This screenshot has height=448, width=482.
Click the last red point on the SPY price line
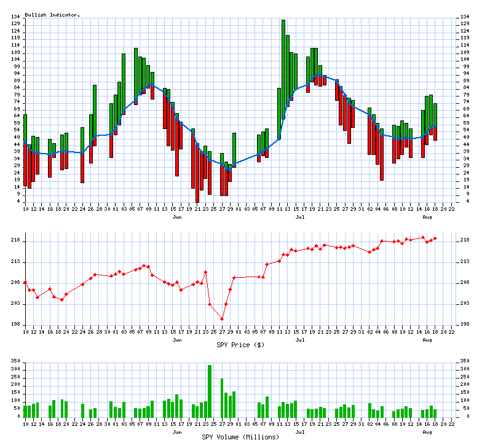[435, 238]
